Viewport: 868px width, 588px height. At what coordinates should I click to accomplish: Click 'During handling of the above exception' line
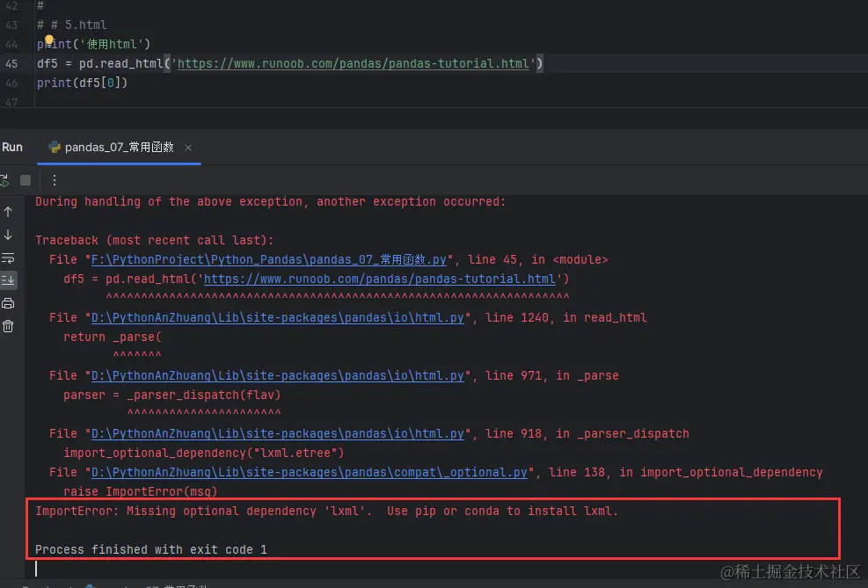[x=271, y=201]
